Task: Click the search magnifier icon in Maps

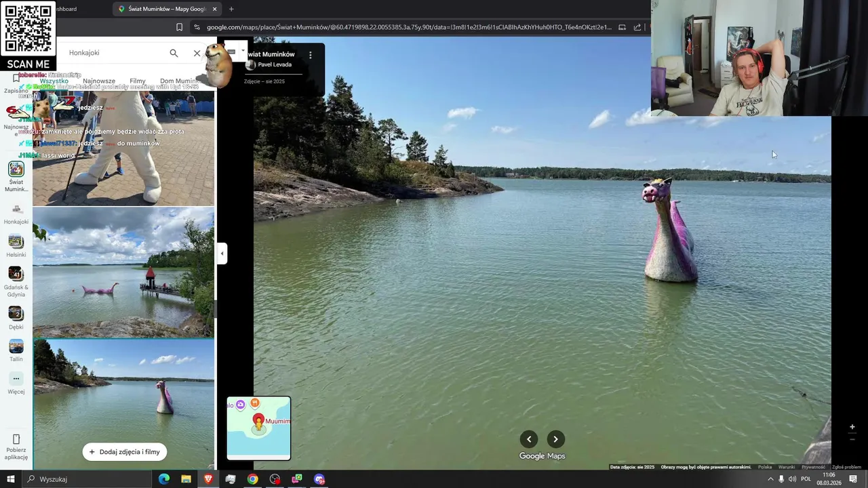Action: pyautogui.click(x=174, y=53)
